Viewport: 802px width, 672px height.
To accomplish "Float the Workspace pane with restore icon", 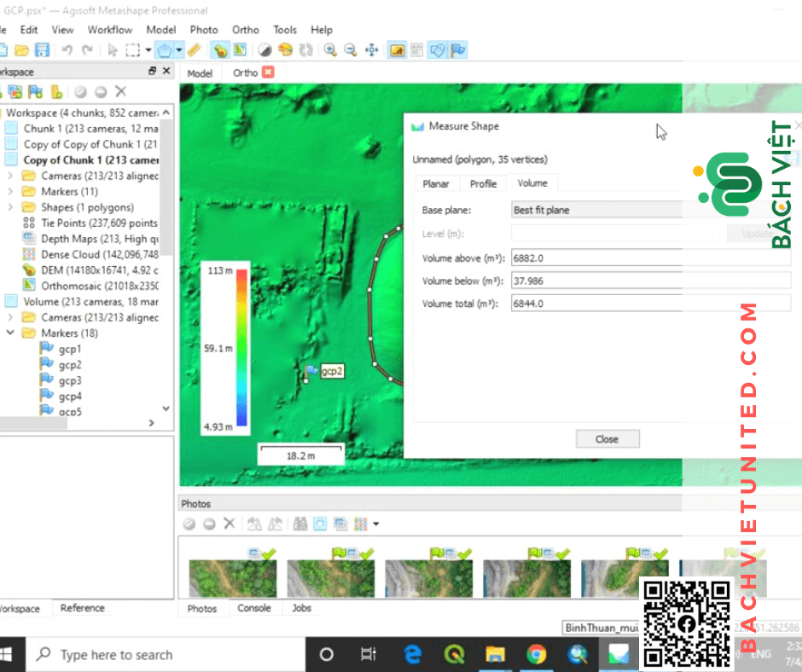I will 152,71.
